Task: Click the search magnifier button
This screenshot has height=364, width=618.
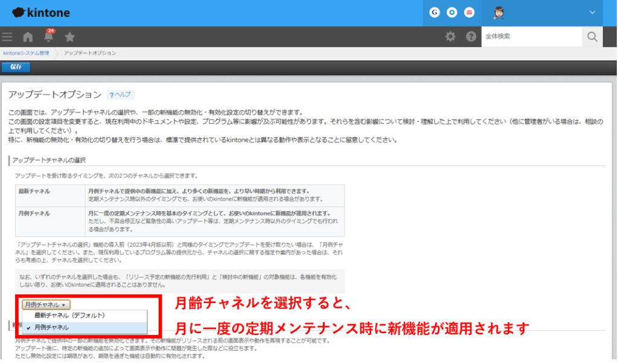Action: point(592,37)
